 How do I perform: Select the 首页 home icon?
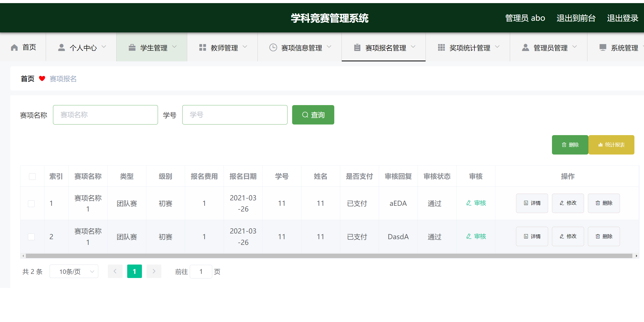14,47
